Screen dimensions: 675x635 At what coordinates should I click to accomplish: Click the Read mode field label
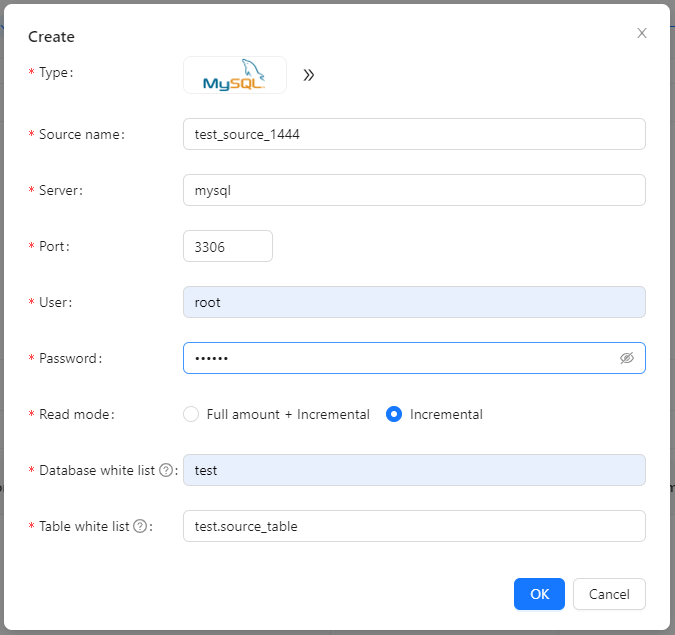pyautogui.click(x=75, y=414)
